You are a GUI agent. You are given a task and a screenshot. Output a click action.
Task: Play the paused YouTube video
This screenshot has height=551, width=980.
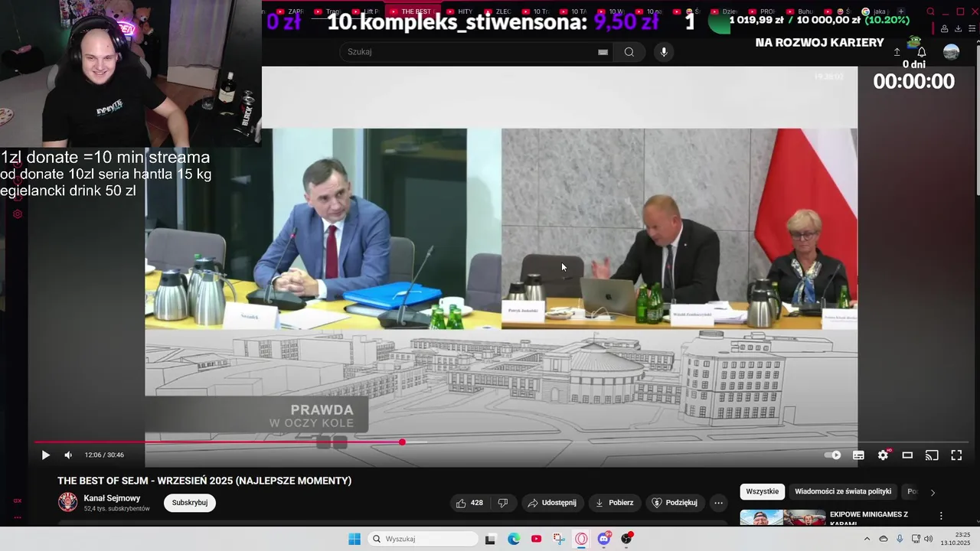tap(45, 455)
